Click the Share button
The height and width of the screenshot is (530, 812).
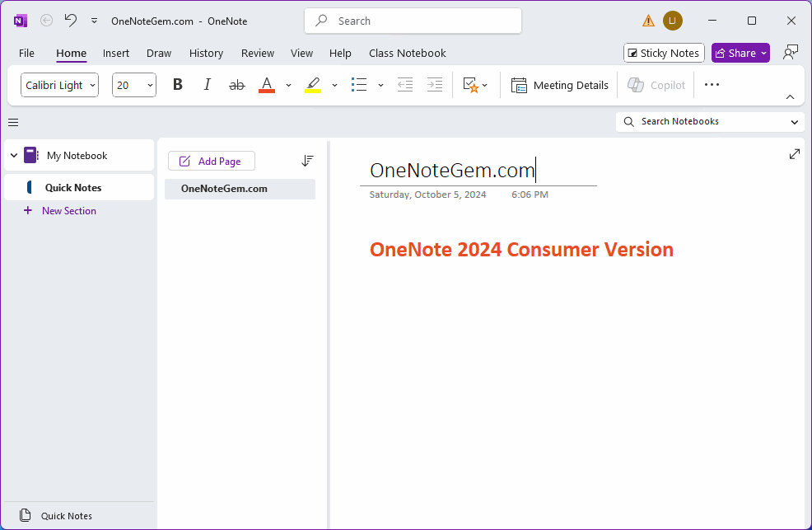[x=735, y=53]
